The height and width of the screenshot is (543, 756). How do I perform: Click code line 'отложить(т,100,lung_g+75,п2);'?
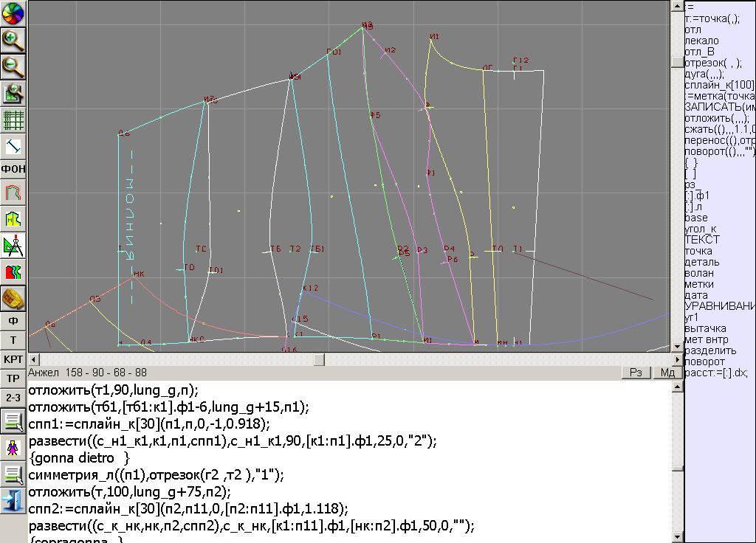tap(130, 492)
